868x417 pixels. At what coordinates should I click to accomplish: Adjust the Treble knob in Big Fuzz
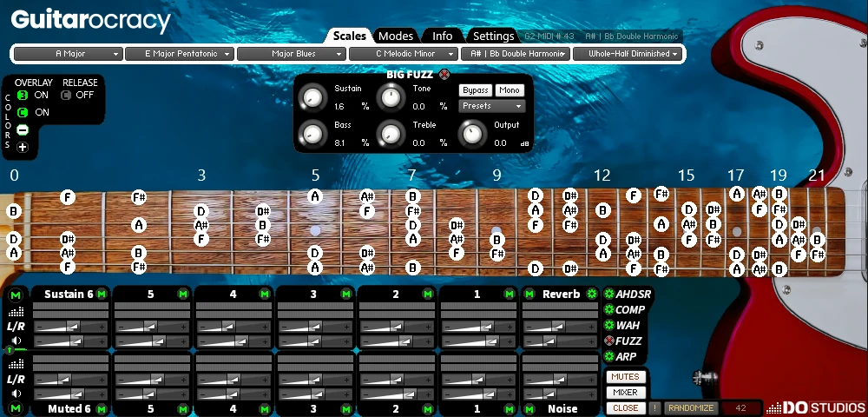click(x=391, y=134)
